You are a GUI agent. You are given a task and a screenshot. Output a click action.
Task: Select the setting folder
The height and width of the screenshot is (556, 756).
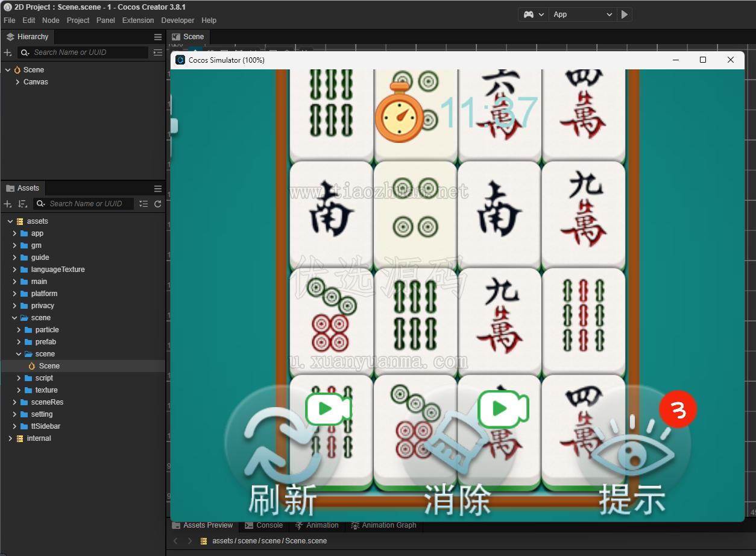tap(42, 414)
